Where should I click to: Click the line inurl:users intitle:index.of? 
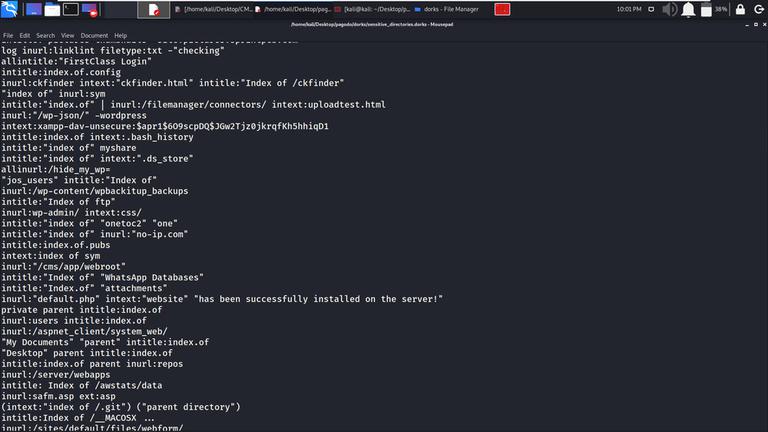74,320
